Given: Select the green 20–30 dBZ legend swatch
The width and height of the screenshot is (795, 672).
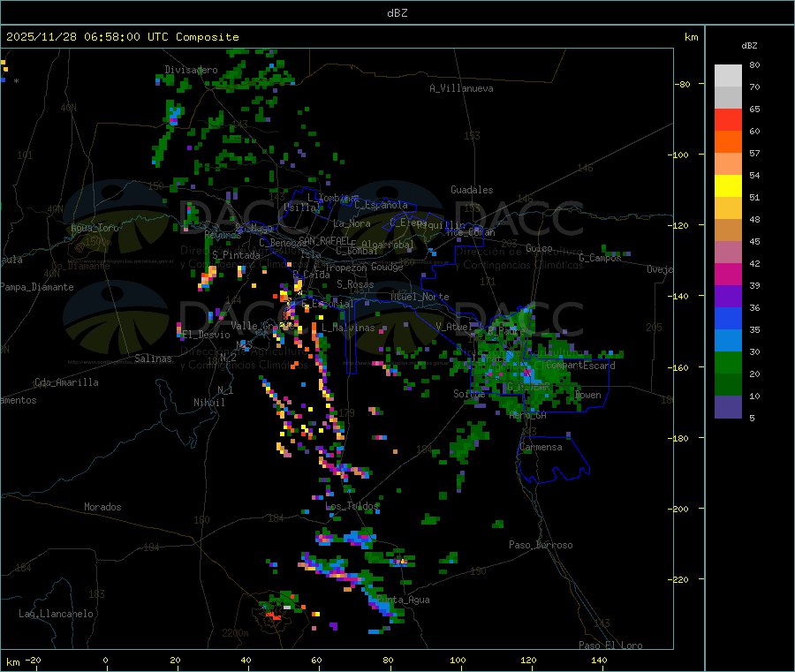Looking at the screenshot, I should 728,362.
